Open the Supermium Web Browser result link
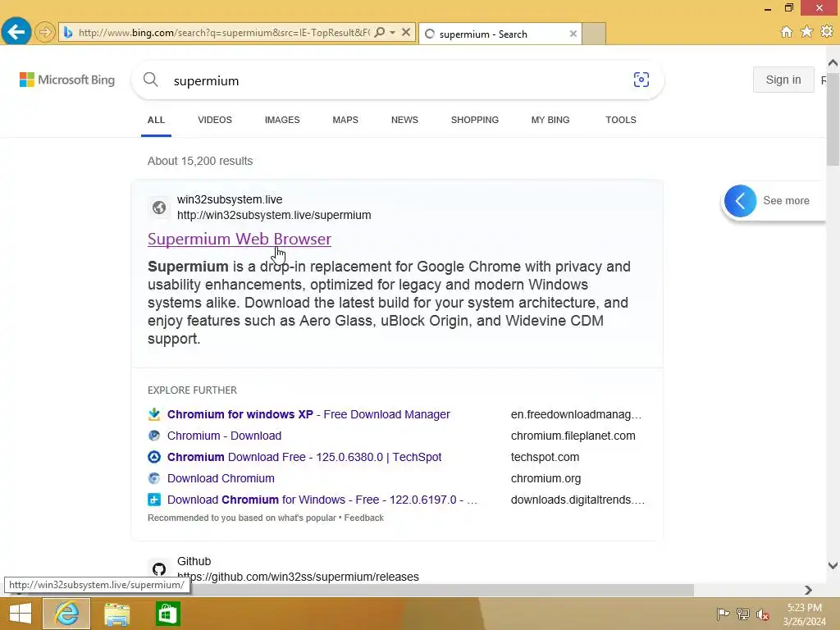Image resolution: width=840 pixels, height=630 pixels. coord(240,239)
